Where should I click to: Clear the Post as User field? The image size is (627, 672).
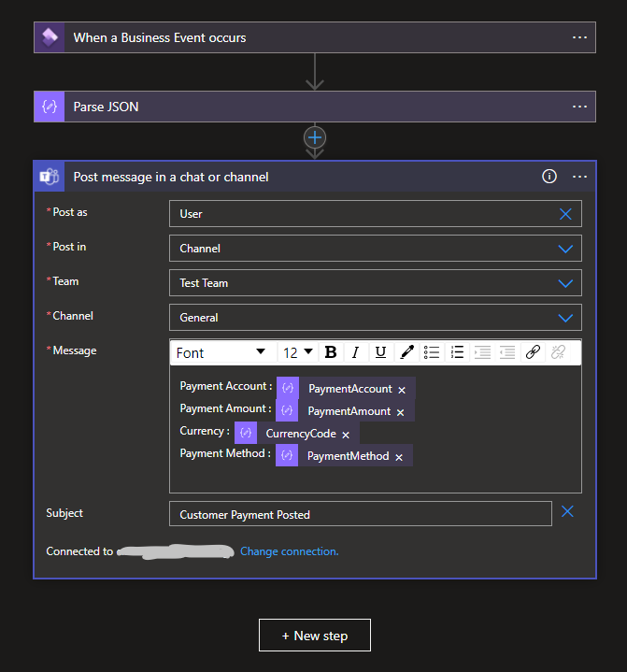(565, 214)
